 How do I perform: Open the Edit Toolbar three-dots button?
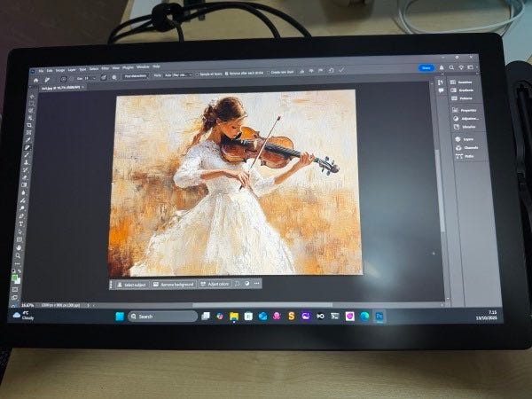[x=18, y=263]
